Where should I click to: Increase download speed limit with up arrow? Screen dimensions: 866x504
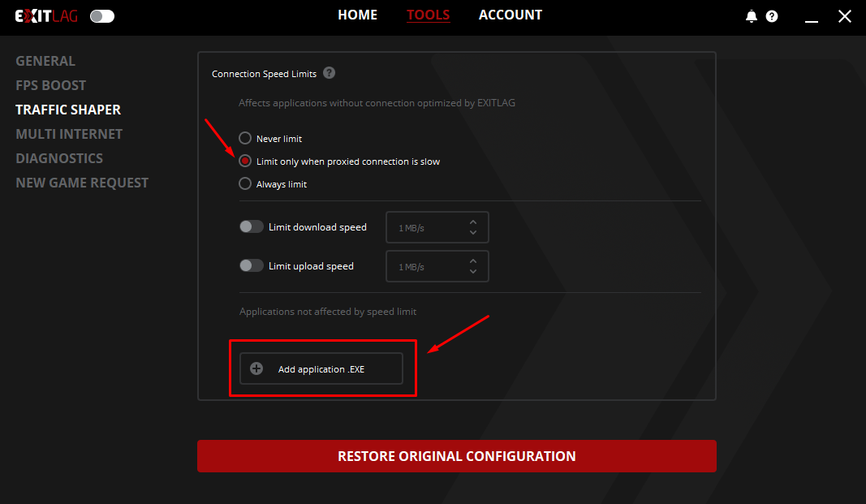(473, 222)
